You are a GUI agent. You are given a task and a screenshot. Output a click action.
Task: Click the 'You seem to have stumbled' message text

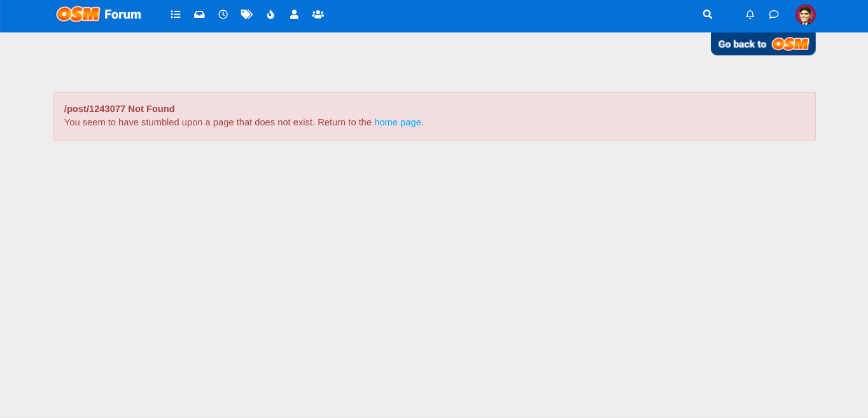coord(244,122)
